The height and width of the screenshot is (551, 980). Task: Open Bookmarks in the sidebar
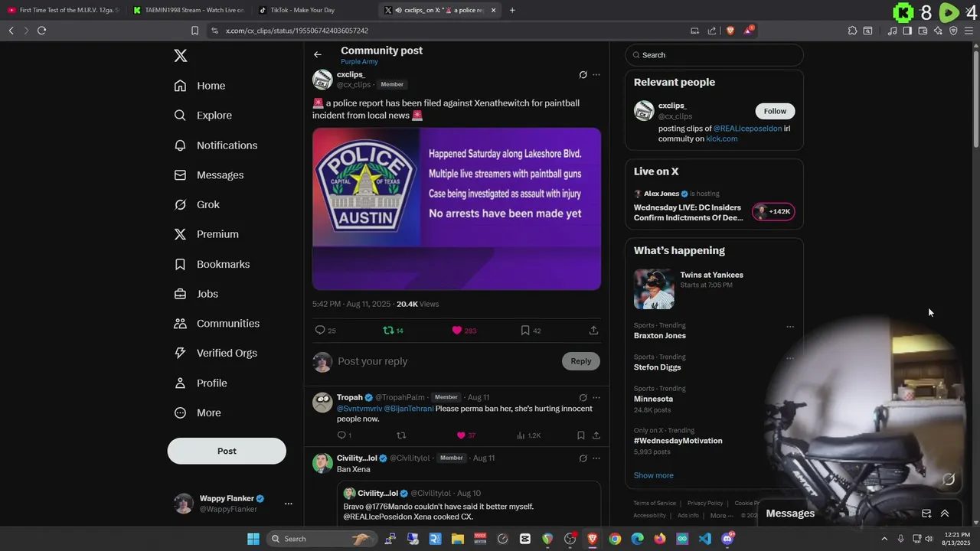coord(211,264)
